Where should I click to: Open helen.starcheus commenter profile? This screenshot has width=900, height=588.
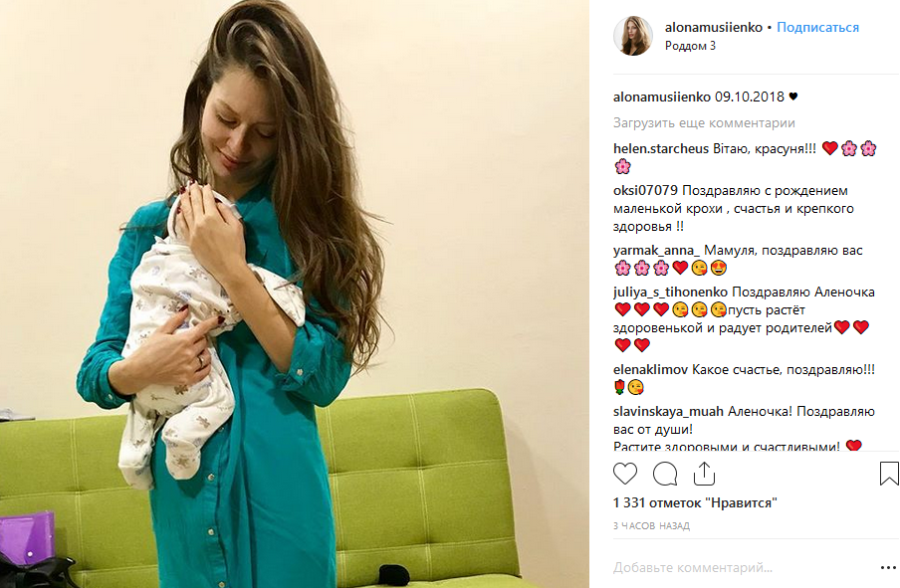pos(661,148)
